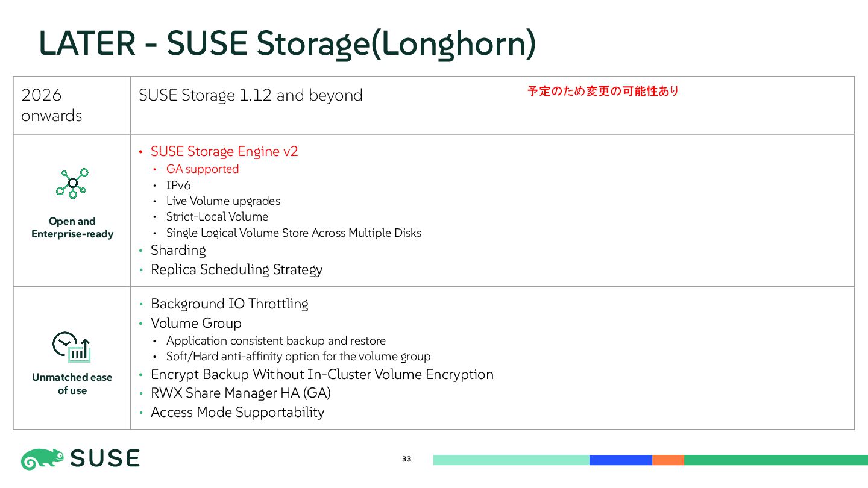Click the GA supported sub-bullet

click(x=203, y=169)
